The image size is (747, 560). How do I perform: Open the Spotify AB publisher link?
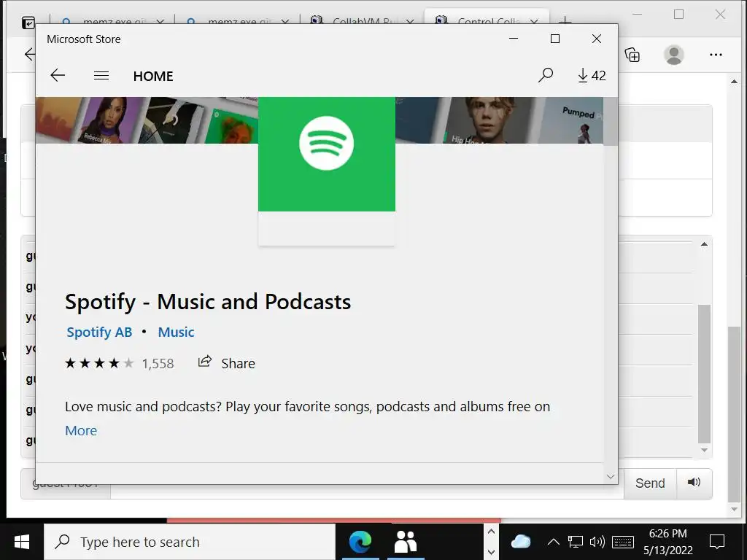pos(99,332)
